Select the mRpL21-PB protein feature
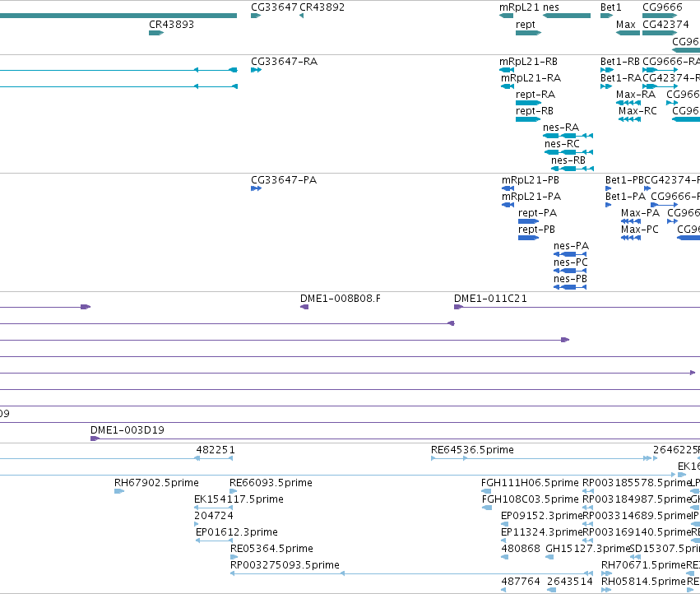700x594 pixels. point(508,188)
